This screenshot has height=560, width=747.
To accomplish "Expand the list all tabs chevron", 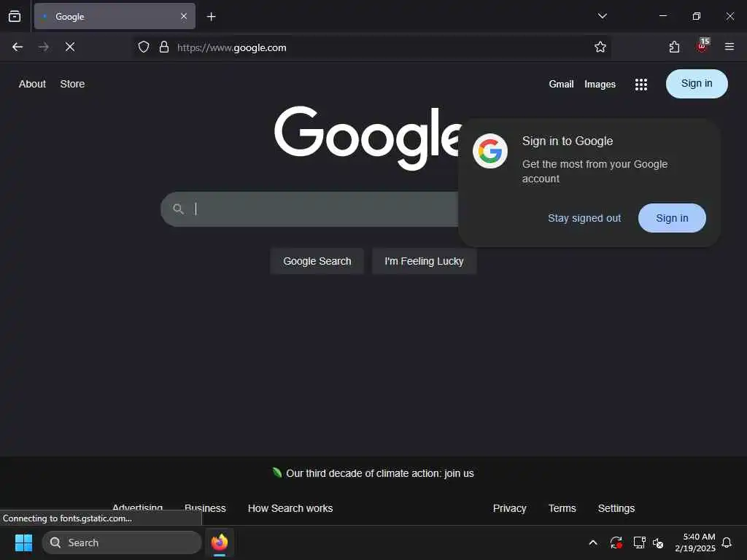I will tap(602, 16).
